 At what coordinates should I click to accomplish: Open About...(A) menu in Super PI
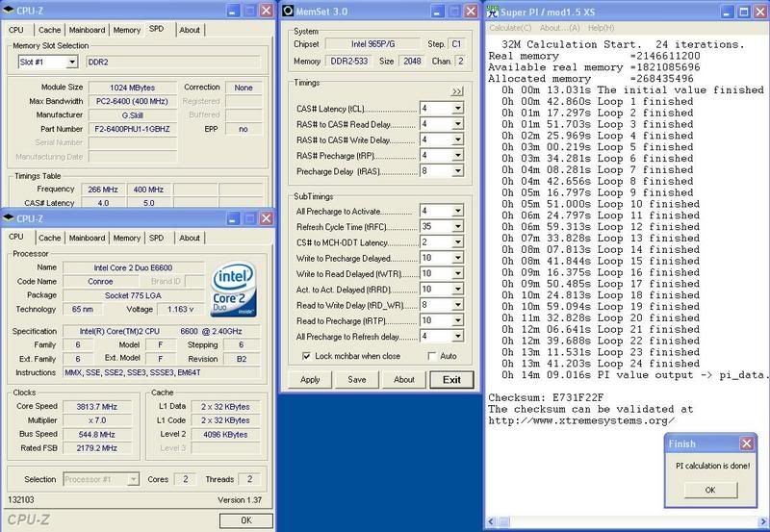[559, 28]
